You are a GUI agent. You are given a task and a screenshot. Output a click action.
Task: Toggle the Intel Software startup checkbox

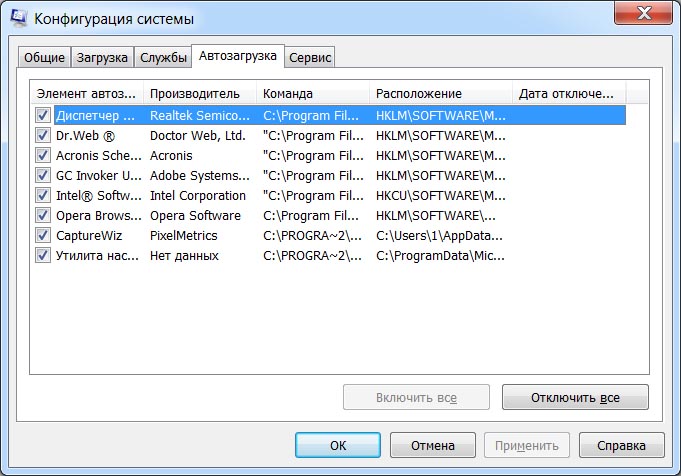[x=42, y=195]
